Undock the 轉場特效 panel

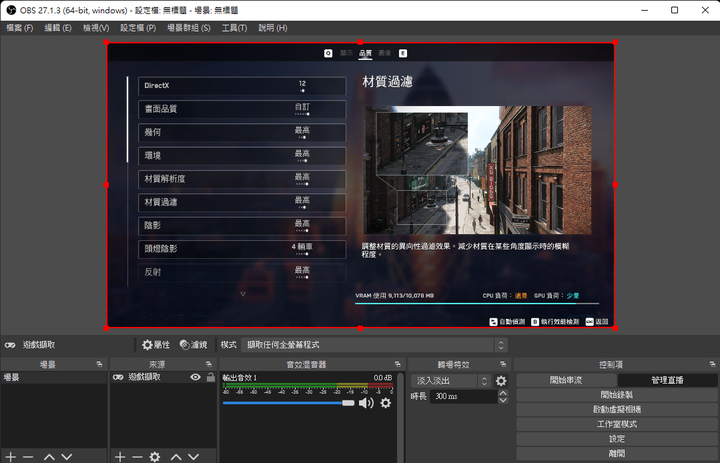click(x=503, y=364)
